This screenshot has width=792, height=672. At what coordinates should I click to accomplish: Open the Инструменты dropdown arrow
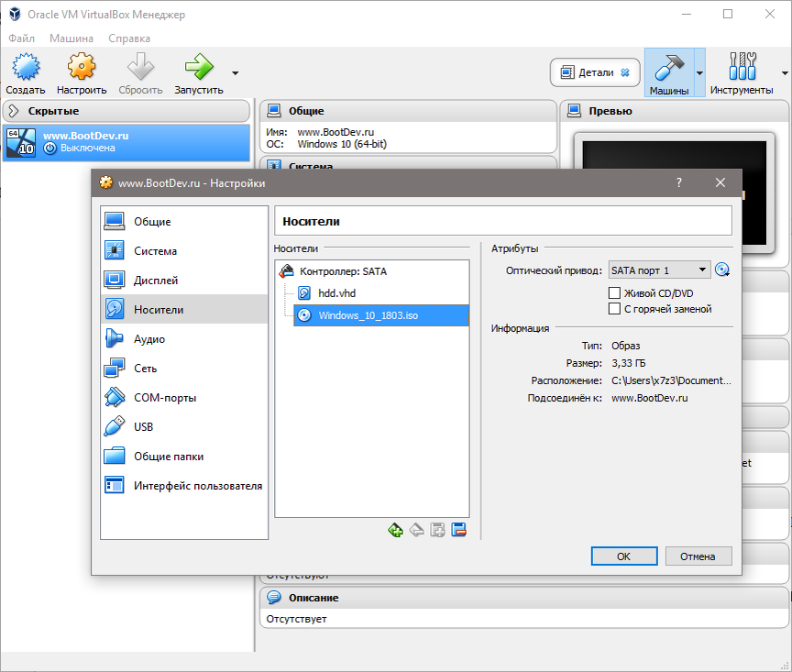(785, 73)
